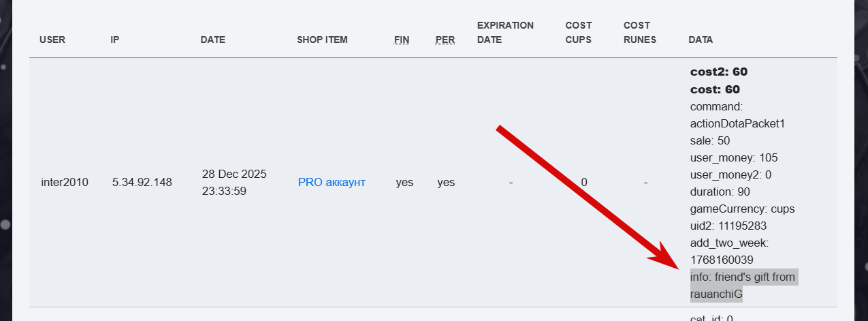
Task: Click the gameCurrency: cups entry
Action: point(742,209)
